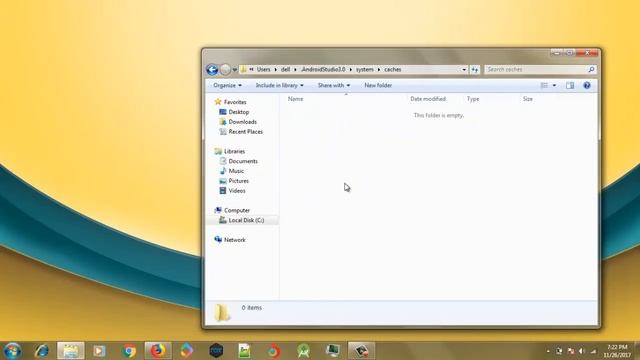The image size is (640, 360).
Task: Close the Explorer window
Action: (x=588, y=53)
